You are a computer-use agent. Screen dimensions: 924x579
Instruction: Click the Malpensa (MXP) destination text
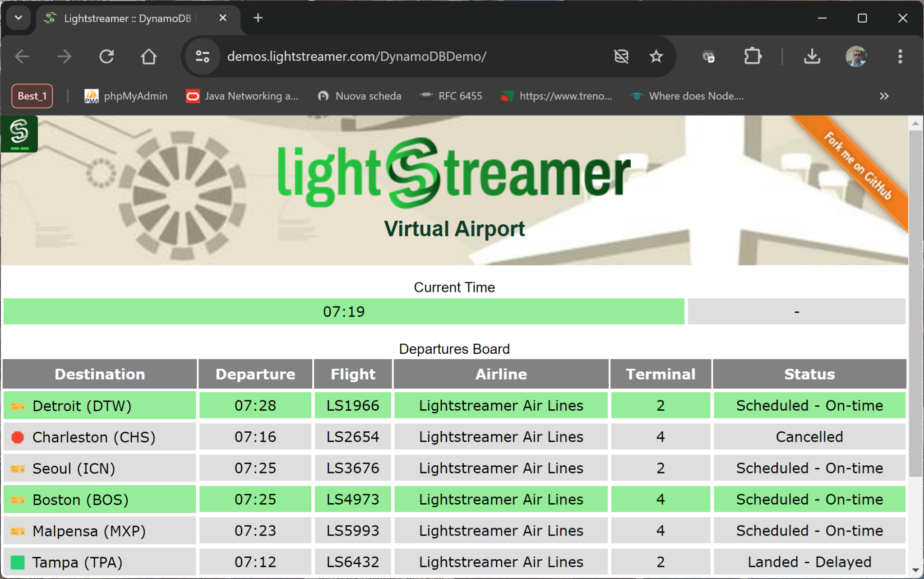(89, 531)
